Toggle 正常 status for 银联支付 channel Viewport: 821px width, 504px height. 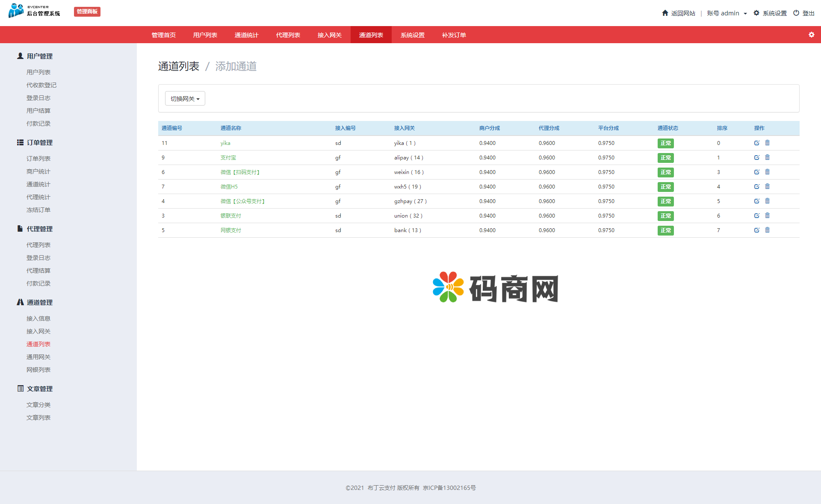pos(665,216)
